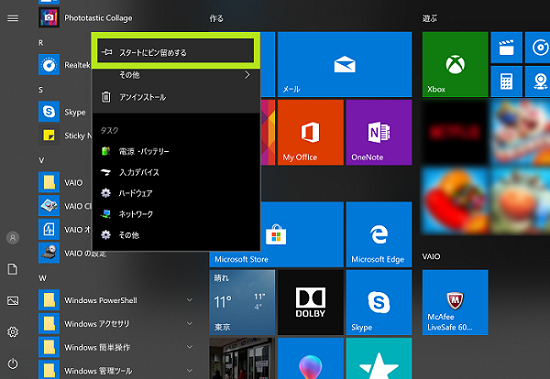Image resolution: width=550 pixels, height=379 pixels.
Task: Expand Windows 管理ツール folder
Action: click(x=189, y=371)
